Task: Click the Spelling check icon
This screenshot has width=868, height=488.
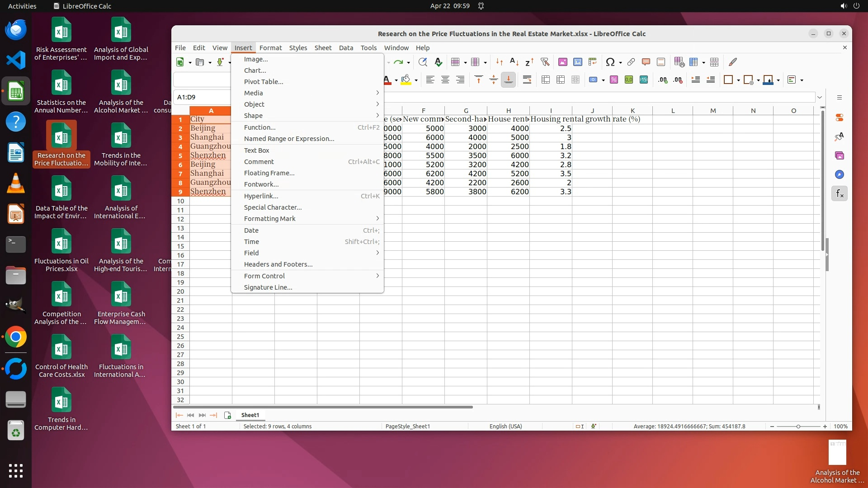Action: coord(438,62)
